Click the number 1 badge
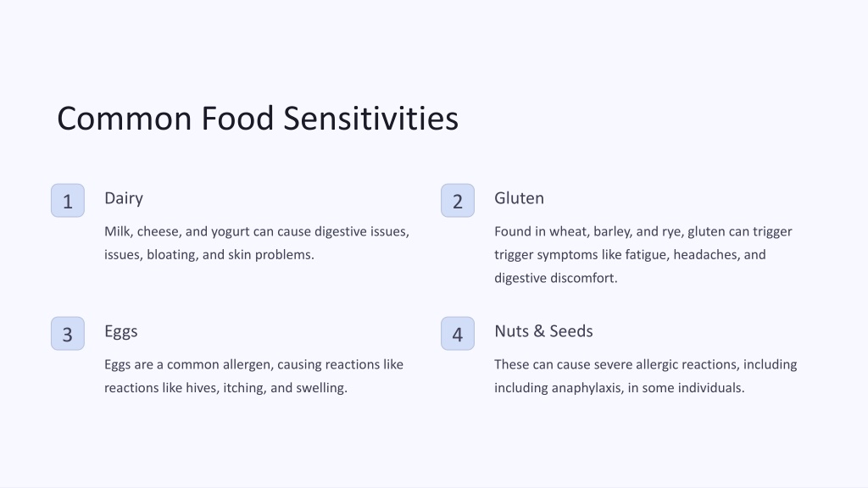The width and height of the screenshot is (868, 488). pos(68,200)
